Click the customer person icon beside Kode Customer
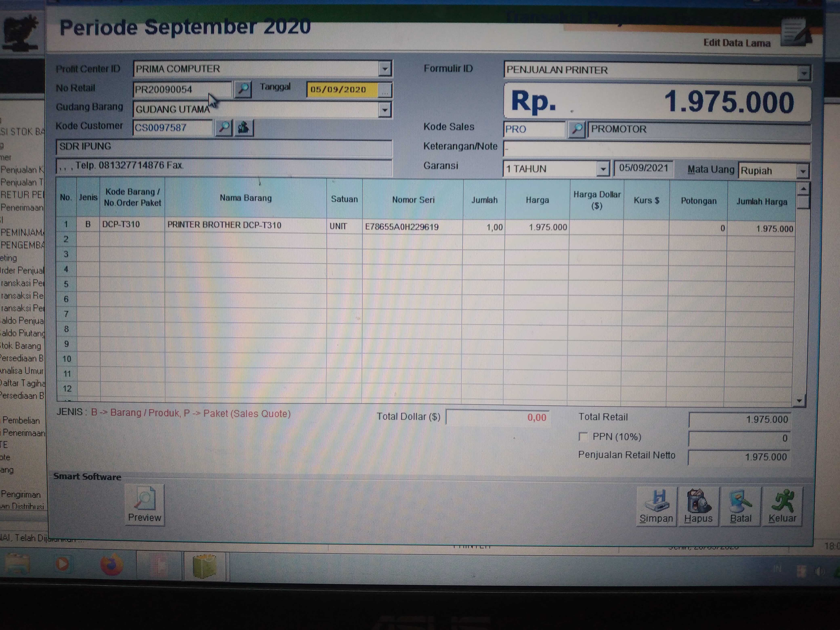The height and width of the screenshot is (630, 840). click(x=243, y=128)
